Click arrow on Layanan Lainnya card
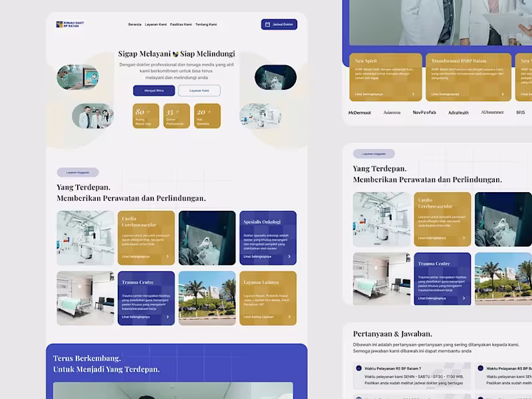532x399 pixels. click(289, 317)
